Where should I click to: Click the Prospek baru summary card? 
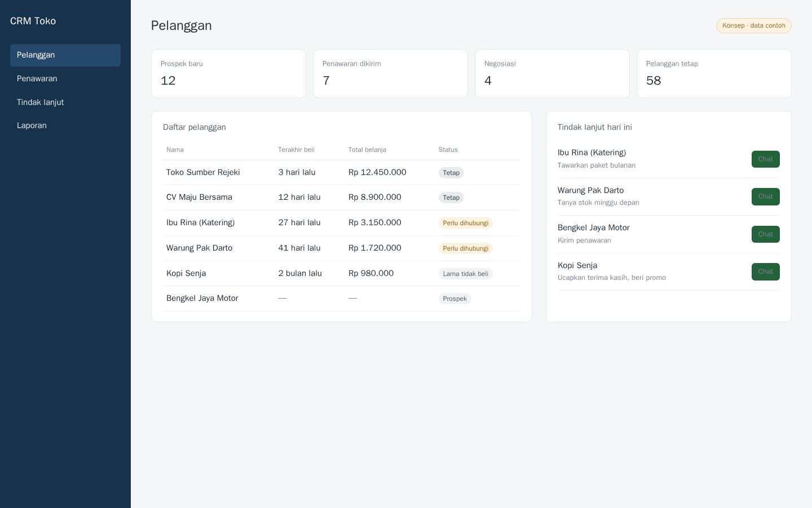(x=228, y=74)
